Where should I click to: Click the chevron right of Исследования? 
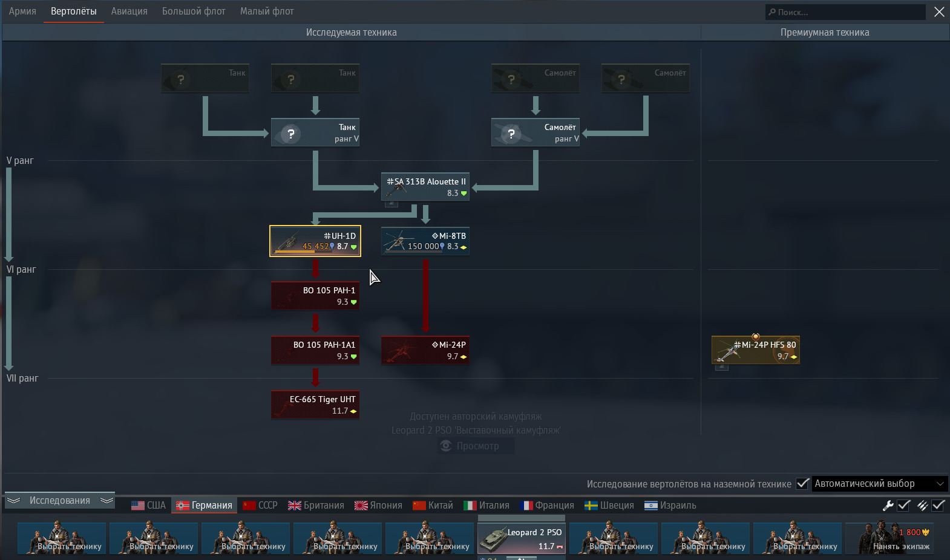coord(107,501)
